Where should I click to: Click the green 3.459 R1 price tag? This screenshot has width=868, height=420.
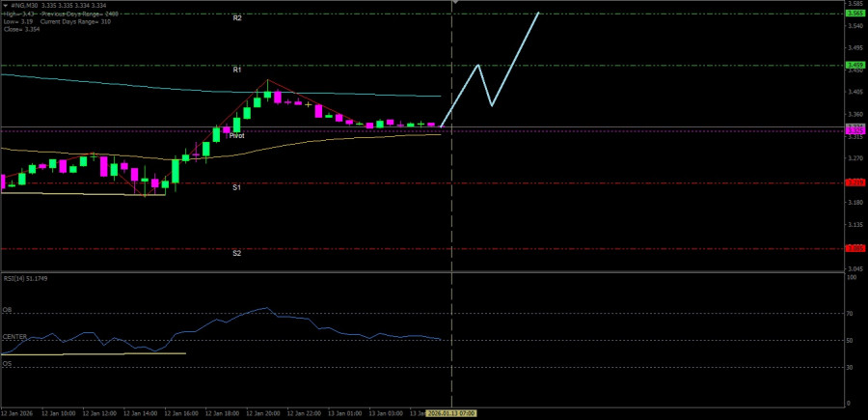pos(854,66)
